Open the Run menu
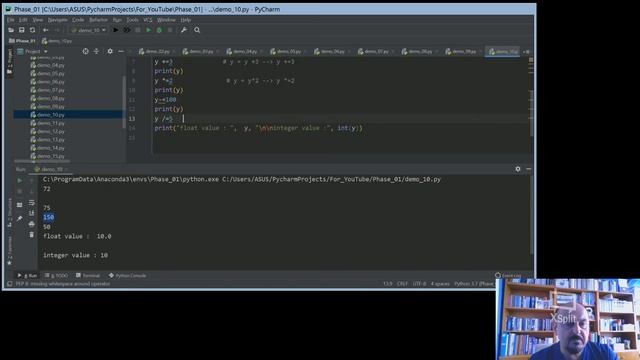640x360 pixels. (117, 20)
